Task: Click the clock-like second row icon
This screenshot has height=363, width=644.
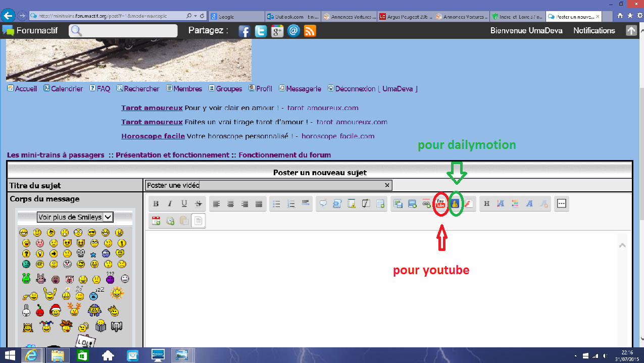Action: (170, 221)
